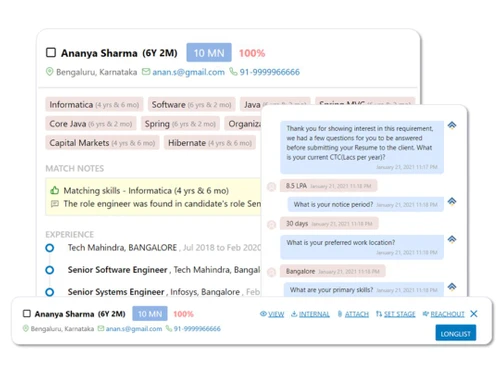The height and width of the screenshot is (375, 500).
Task: Open the SET STAGE link
Action: click(x=400, y=314)
